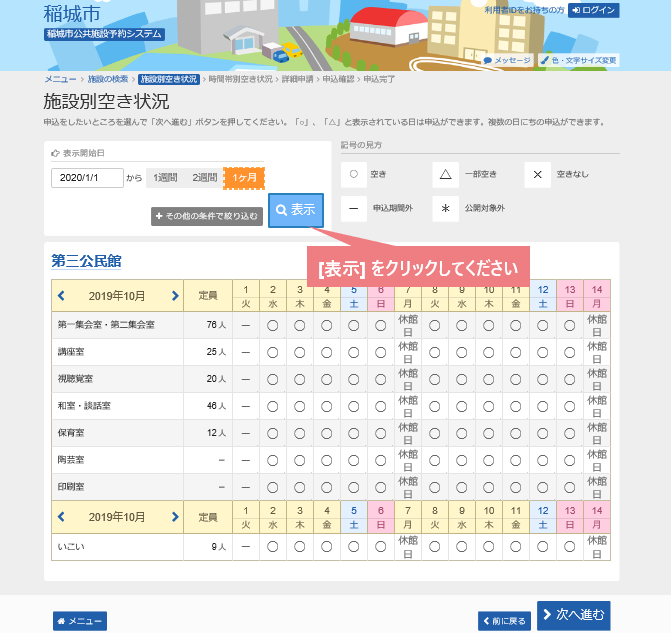Go to previous month in lower calendar header
The height and width of the screenshot is (633, 671).
click(61, 517)
